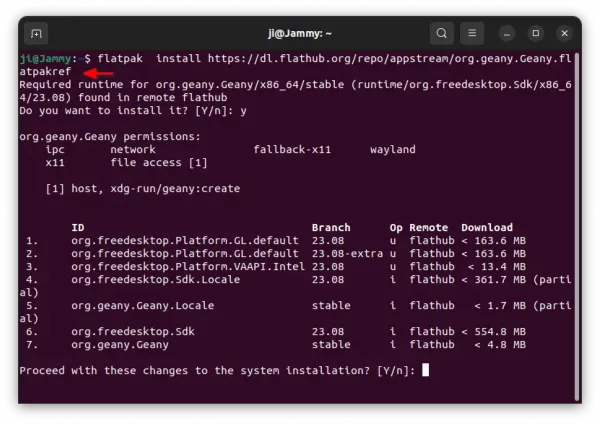
Task: Open the hamburger menu
Action: pos(472,33)
